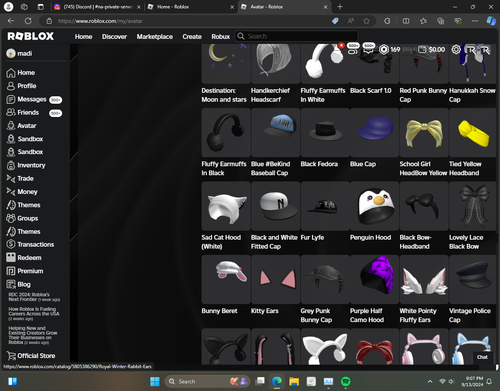The width and height of the screenshot is (500, 391).
Task: Open Official Store in the sidebar
Action: (x=31, y=356)
